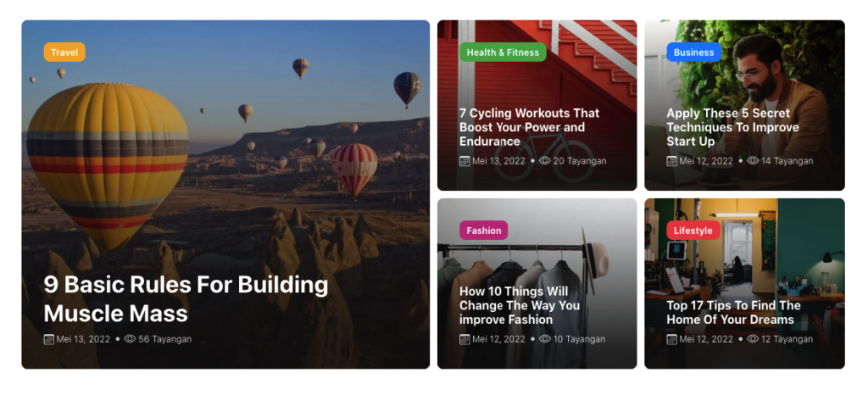Click the calendar icon on the dream home card
Screen dimensions: 868x395
(671, 339)
